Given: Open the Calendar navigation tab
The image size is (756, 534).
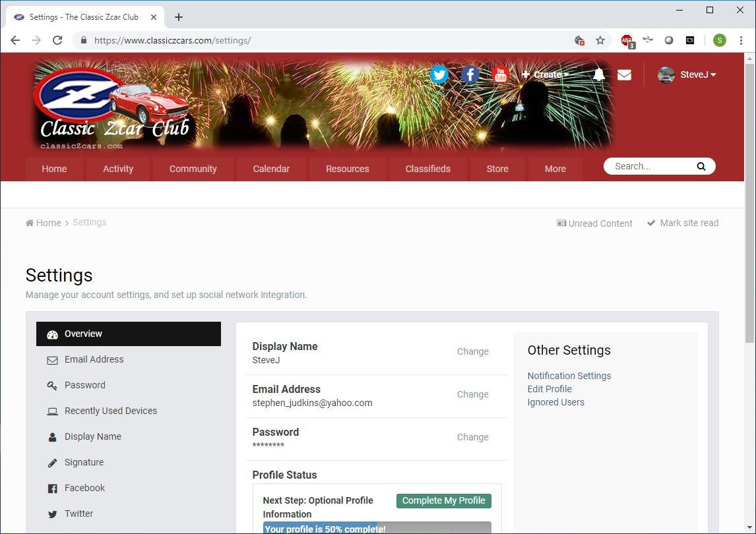Looking at the screenshot, I should pyautogui.click(x=271, y=169).
